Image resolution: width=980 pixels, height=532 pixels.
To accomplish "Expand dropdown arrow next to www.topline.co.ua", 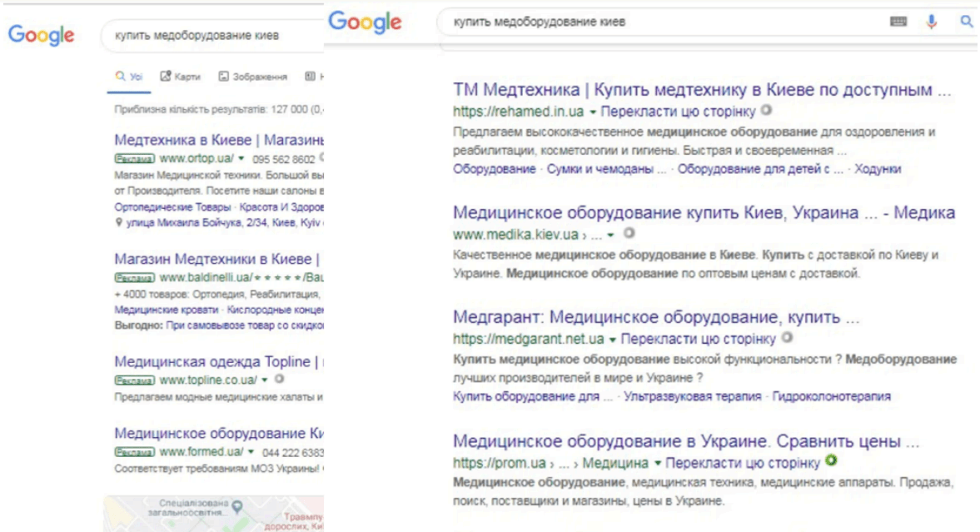I will pos(265,380).
